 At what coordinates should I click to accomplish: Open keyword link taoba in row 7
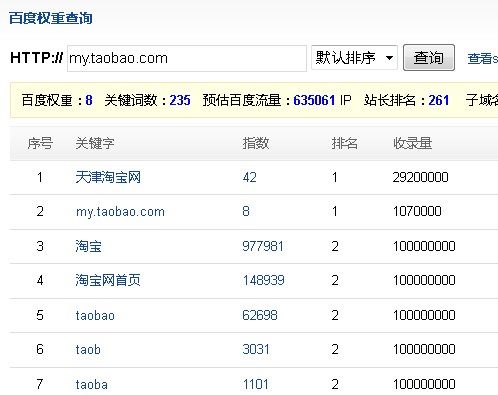[92, 384]
